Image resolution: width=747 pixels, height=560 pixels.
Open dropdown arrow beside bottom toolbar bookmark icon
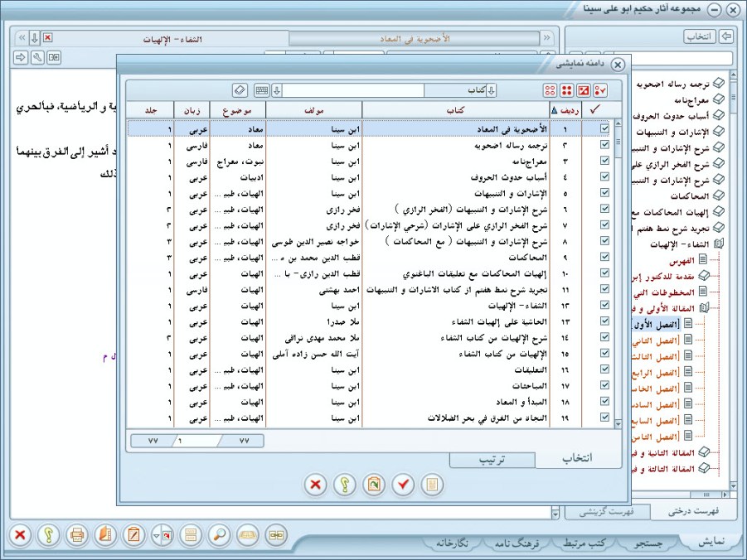(158, 535)
